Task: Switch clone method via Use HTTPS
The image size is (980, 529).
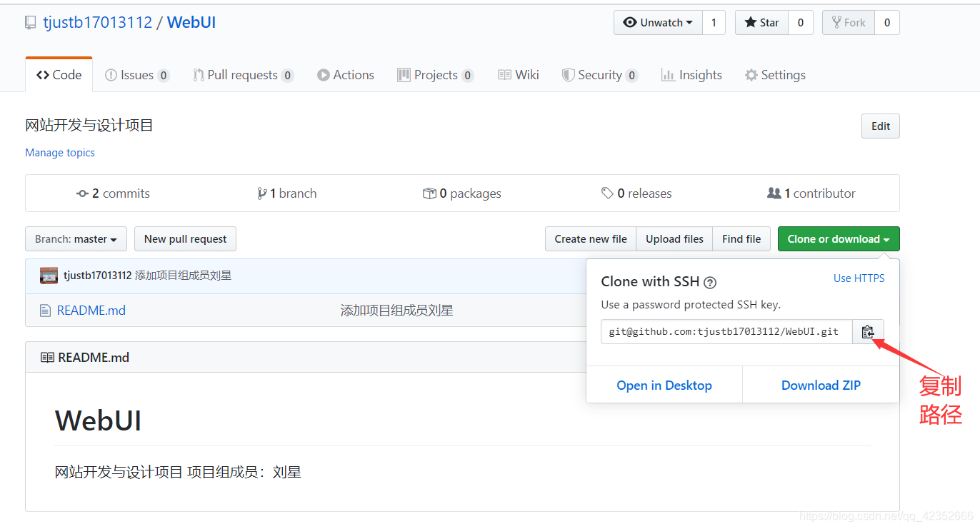Action: pos(859,278)
